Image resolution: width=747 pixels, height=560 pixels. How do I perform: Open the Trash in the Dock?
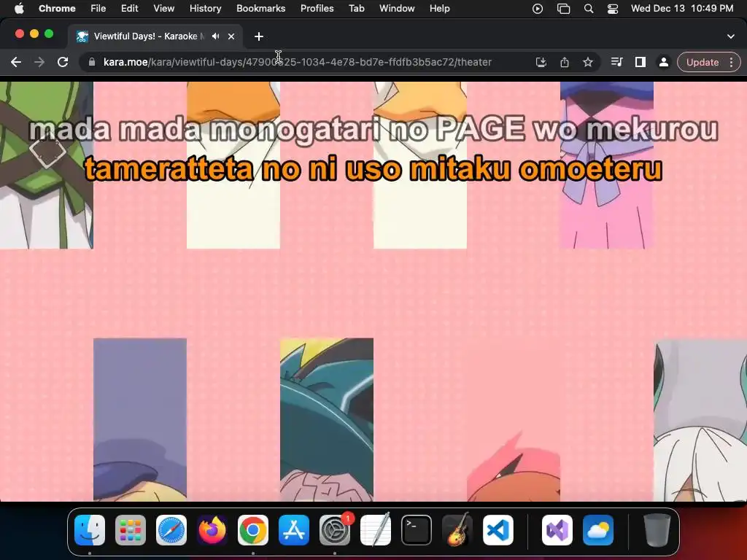point(657,530)
